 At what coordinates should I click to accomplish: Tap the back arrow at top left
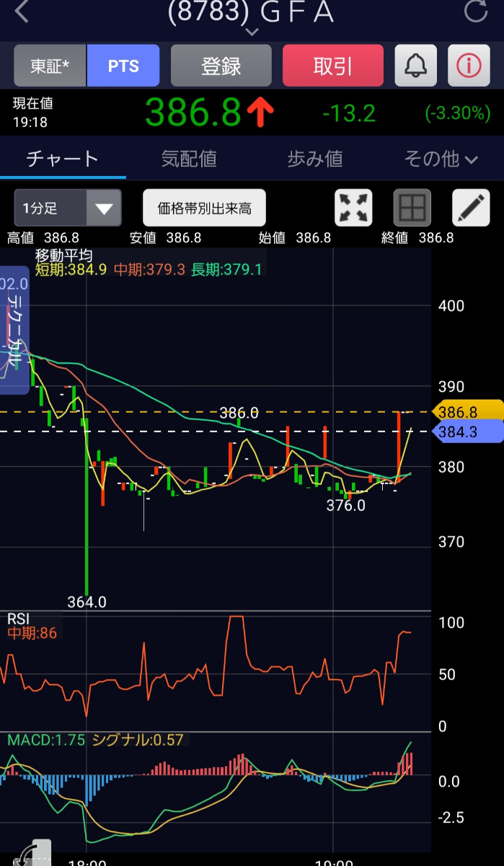22,12
